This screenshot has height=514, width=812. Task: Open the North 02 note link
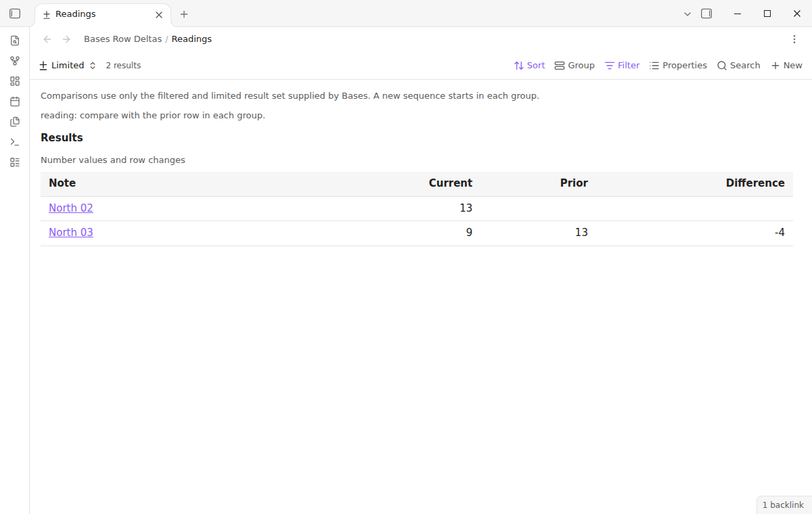[71, 208]
